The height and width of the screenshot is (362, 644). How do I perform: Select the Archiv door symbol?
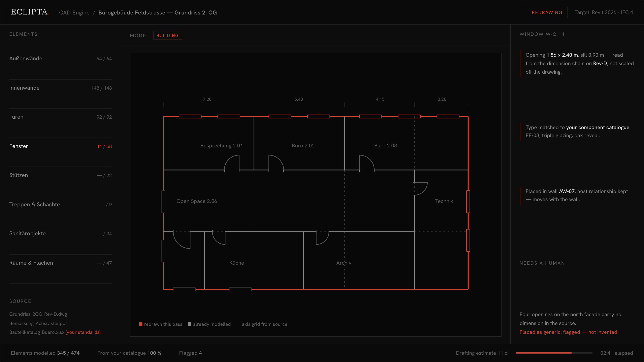322,237
